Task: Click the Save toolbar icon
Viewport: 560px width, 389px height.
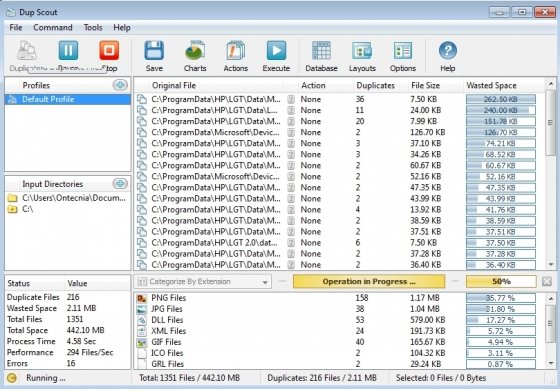Action: 154,51
